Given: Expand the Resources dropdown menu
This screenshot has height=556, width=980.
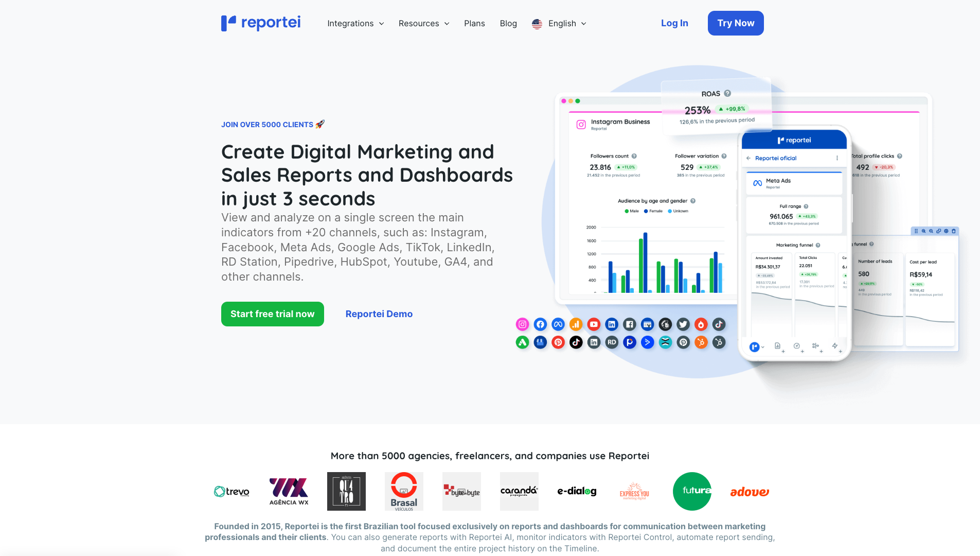Looking at the screenshot, I should coord(424,24).
